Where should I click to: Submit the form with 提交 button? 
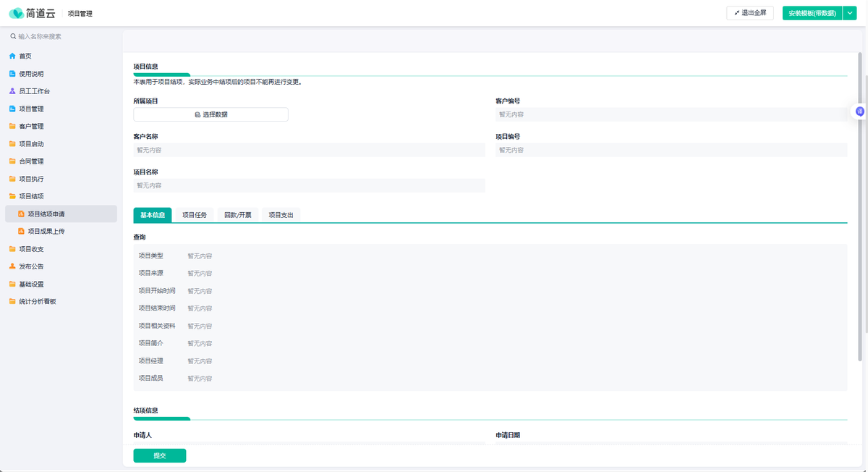(x=160, y=455)
